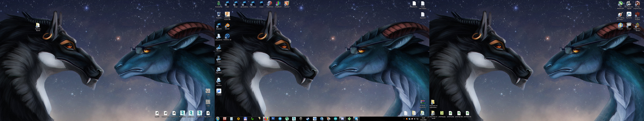Click the volume speaker tray icon
The image size is (644, 121).
415,119
